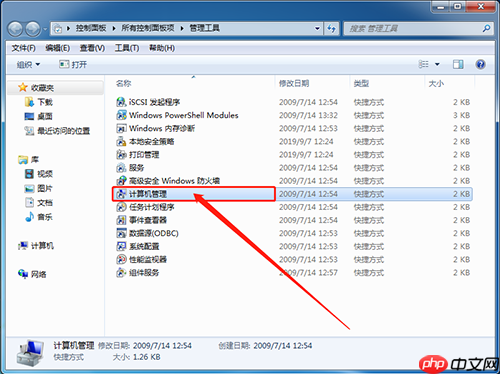Select the 服务 gear icon
The height and width of the screenshot is (374, 500).
(x=121, y=168)
